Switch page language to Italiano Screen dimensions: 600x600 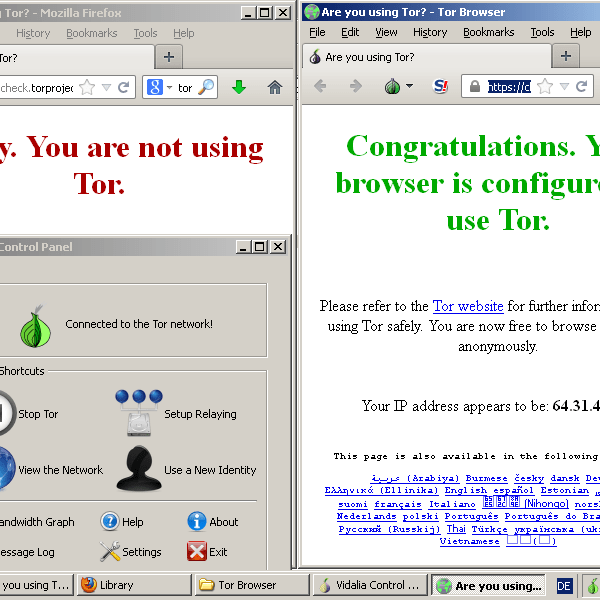(452, 504)
